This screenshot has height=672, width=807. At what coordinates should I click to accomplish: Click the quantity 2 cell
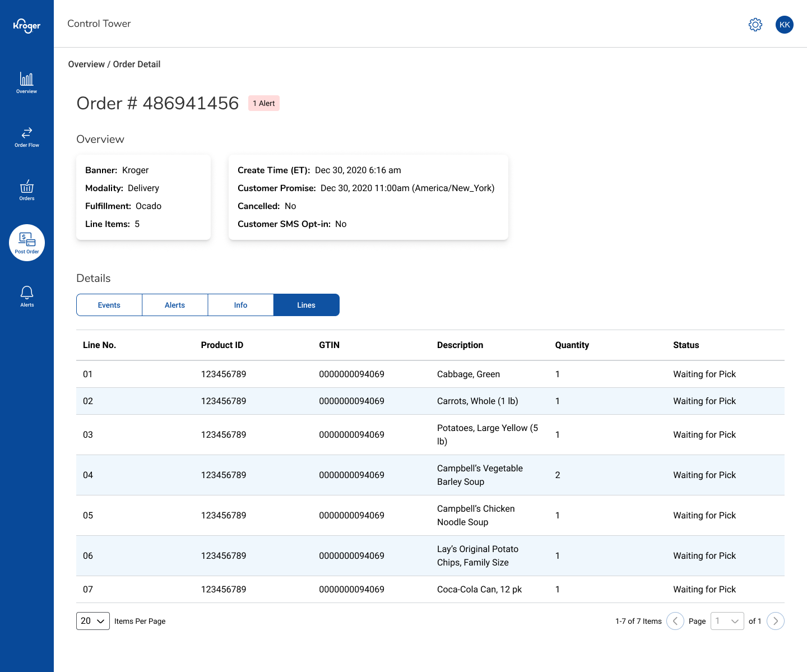[x=558, y=475]
